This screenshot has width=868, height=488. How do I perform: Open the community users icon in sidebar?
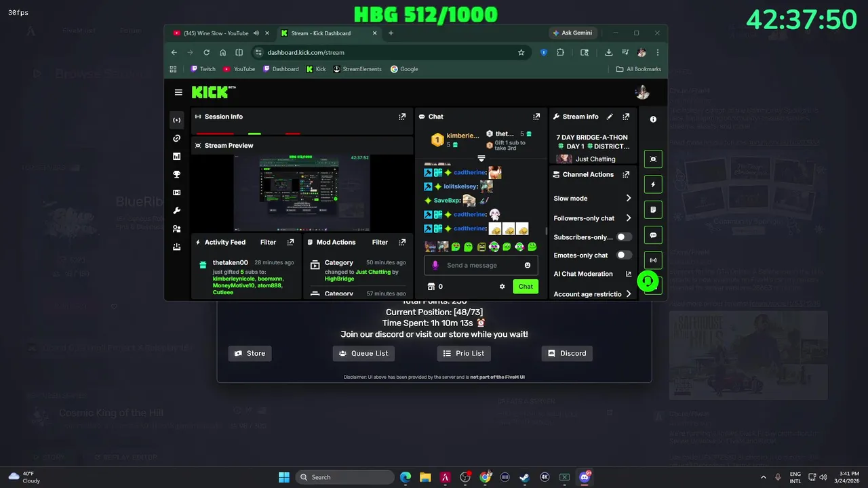point(177,229)
